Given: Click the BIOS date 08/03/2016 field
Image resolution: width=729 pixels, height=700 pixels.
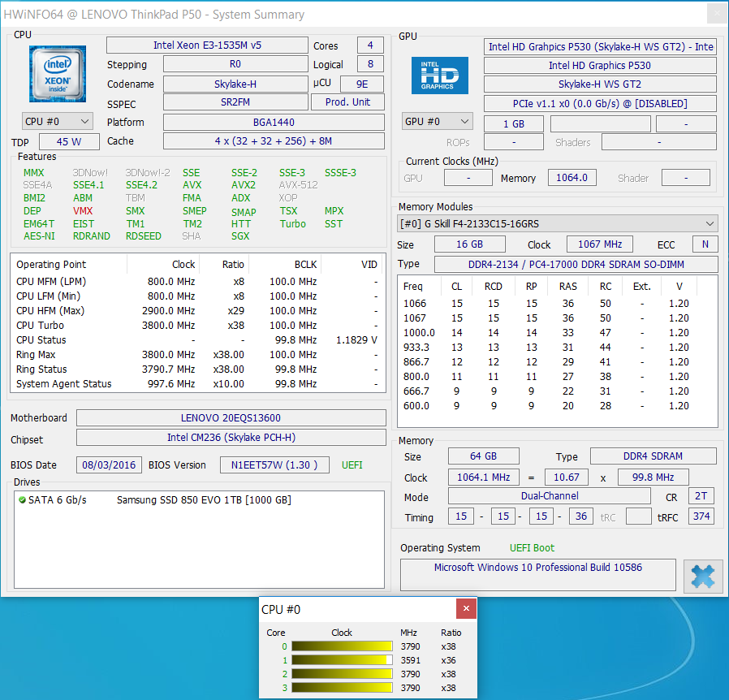Looking at the screenshot, I should [x=109, y=465].
